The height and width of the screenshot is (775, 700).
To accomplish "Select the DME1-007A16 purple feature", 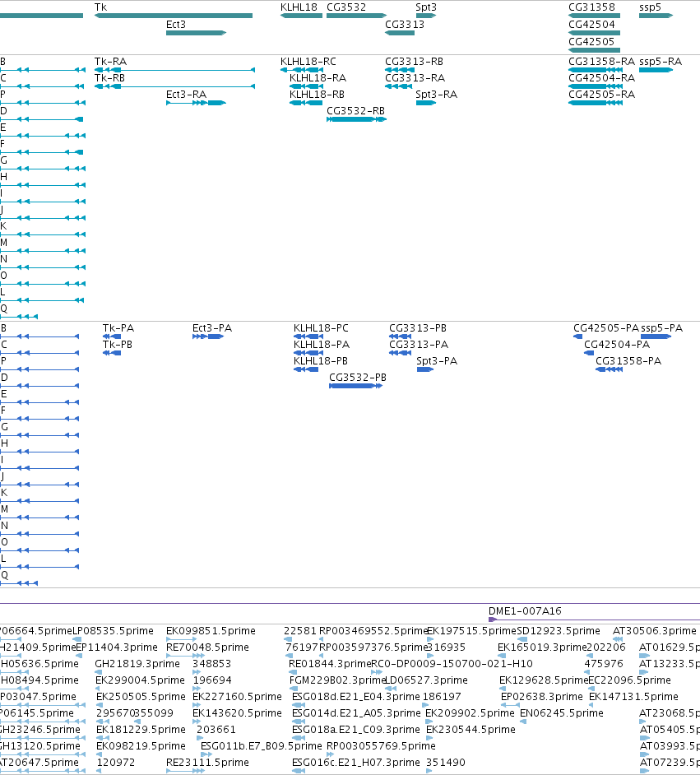I will click(x=594, y=620).
